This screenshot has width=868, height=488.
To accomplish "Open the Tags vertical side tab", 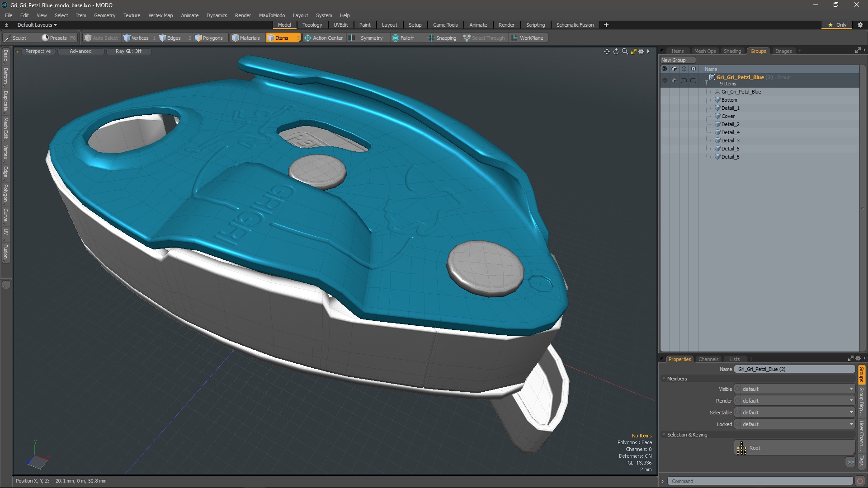I will 862,460.
